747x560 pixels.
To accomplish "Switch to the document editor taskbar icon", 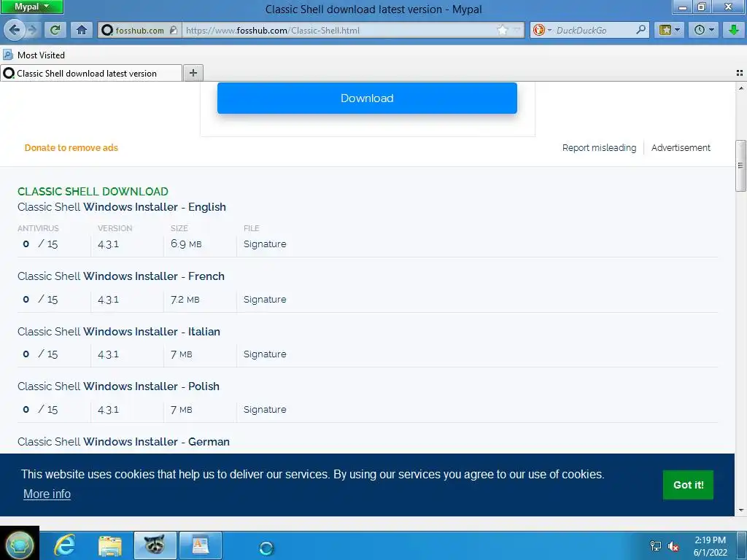I will [200, 545].
